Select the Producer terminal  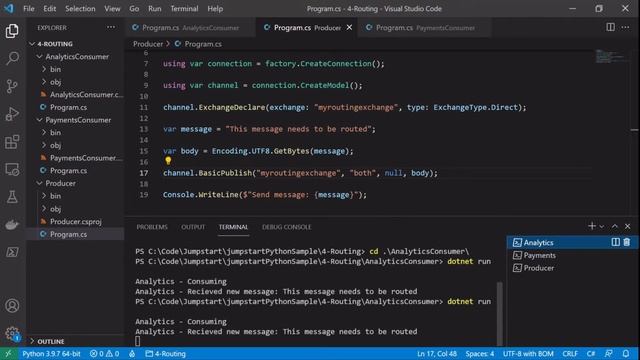573,268
